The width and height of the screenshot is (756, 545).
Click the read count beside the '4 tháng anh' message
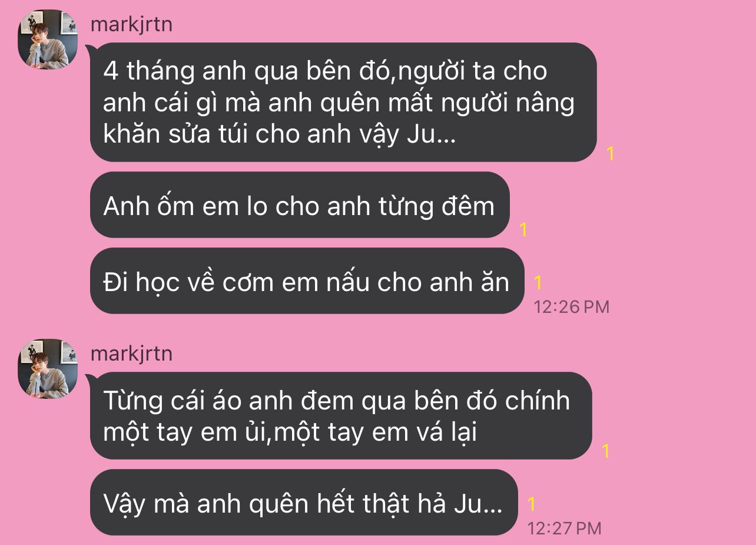point(611,154)
